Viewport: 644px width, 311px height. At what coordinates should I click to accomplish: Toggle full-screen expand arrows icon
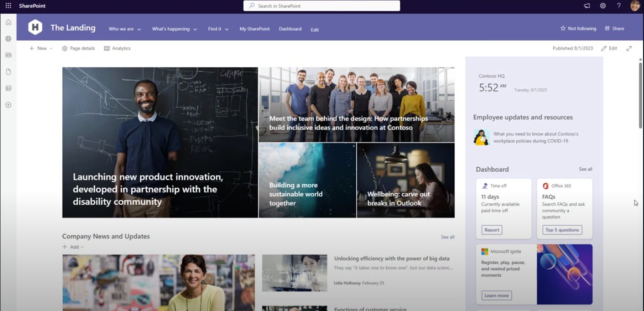coord(629,49)
